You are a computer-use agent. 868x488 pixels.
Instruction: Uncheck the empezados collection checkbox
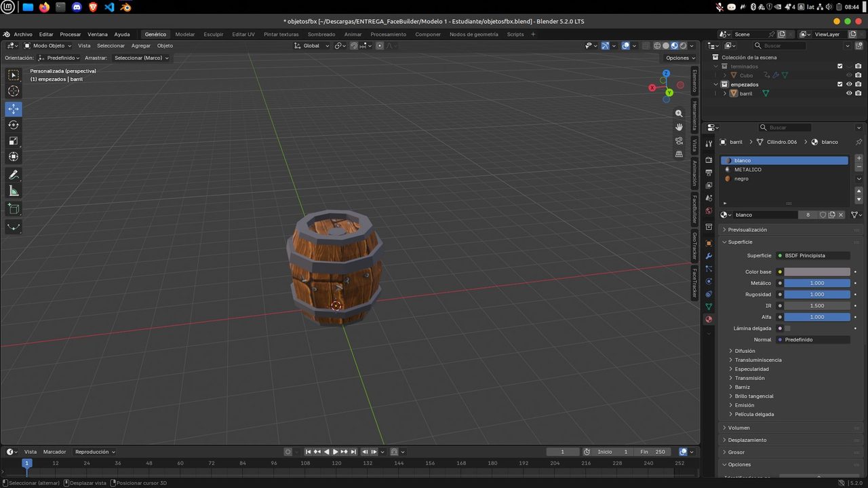click(x=840, y=84)
